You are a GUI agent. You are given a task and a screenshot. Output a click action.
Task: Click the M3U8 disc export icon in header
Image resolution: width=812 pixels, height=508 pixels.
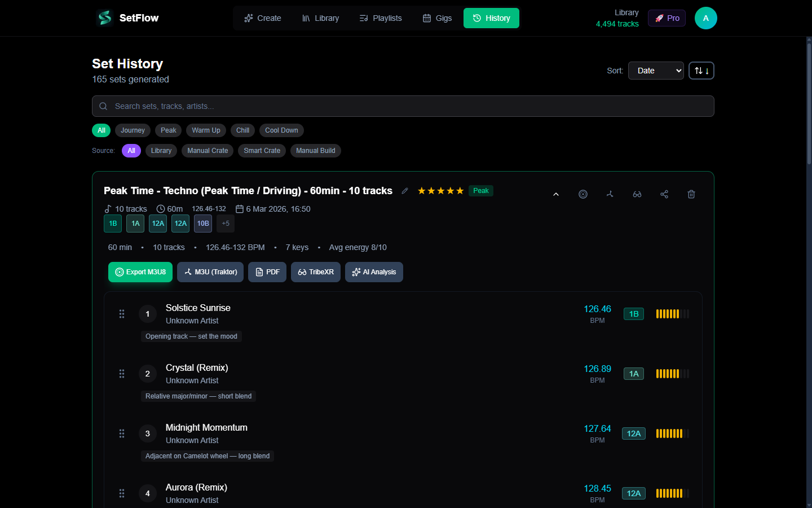[x=583, y=194]
